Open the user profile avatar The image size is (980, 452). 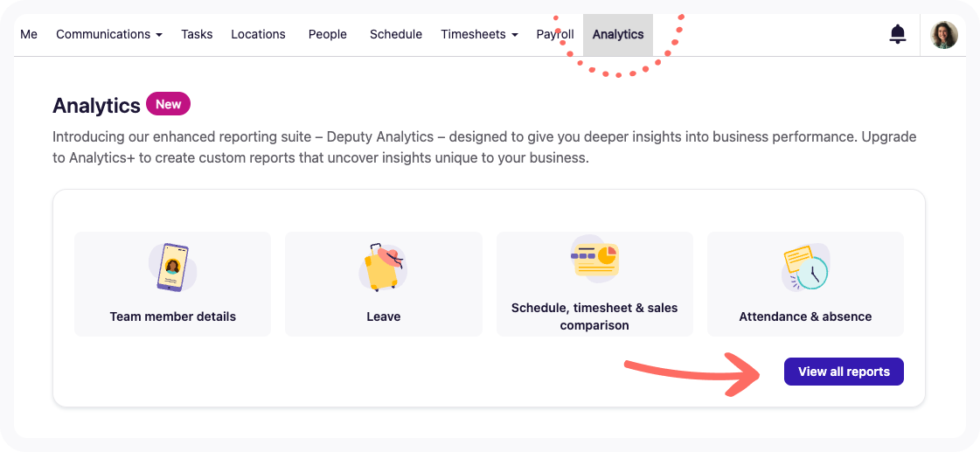(944, 35)
